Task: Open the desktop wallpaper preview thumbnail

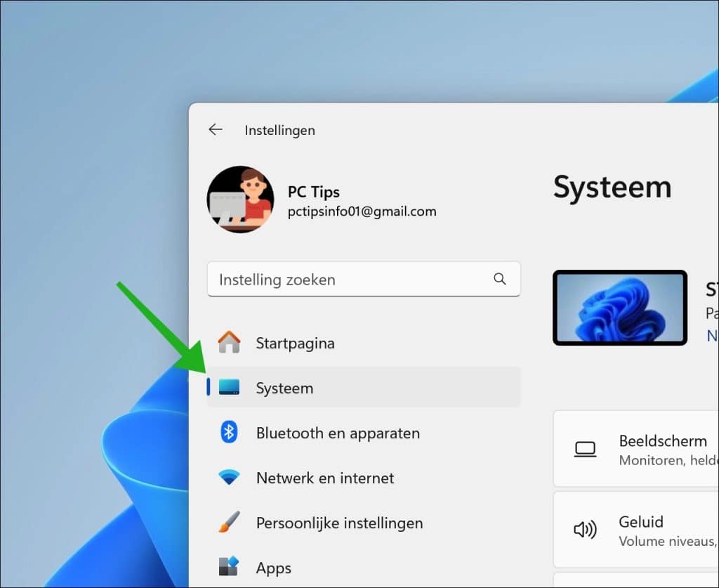Action: coord(619,307)
